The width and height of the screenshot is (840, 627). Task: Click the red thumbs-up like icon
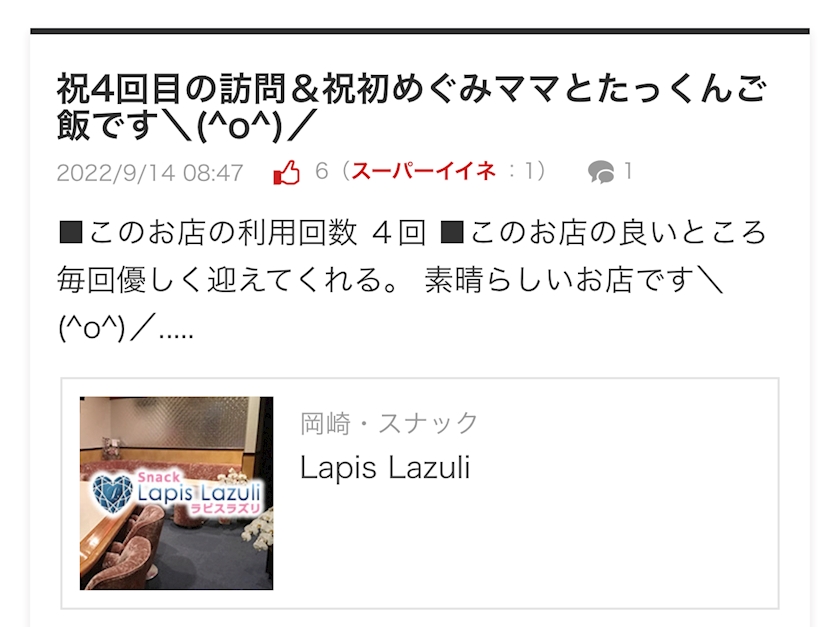(x=287, y=172)
